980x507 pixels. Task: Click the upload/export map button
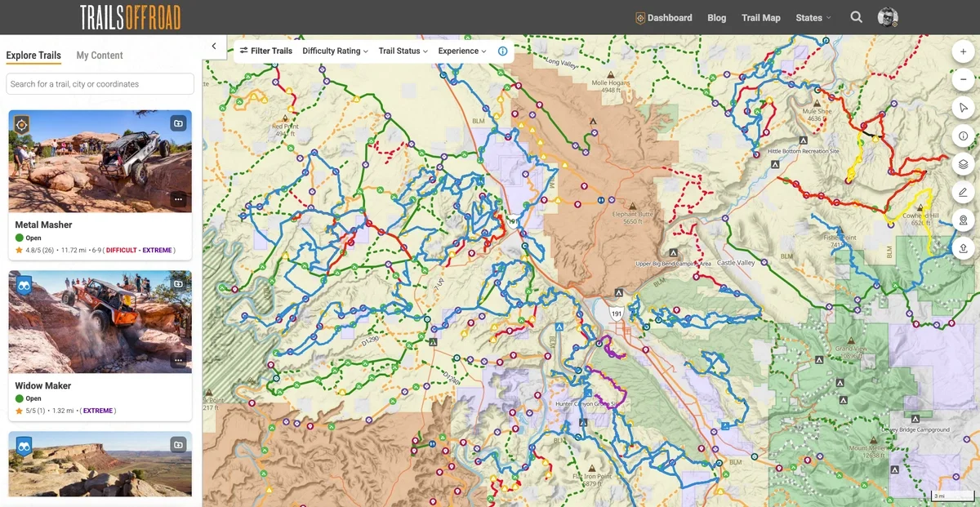pyautogui.click(x=964, y=248)
